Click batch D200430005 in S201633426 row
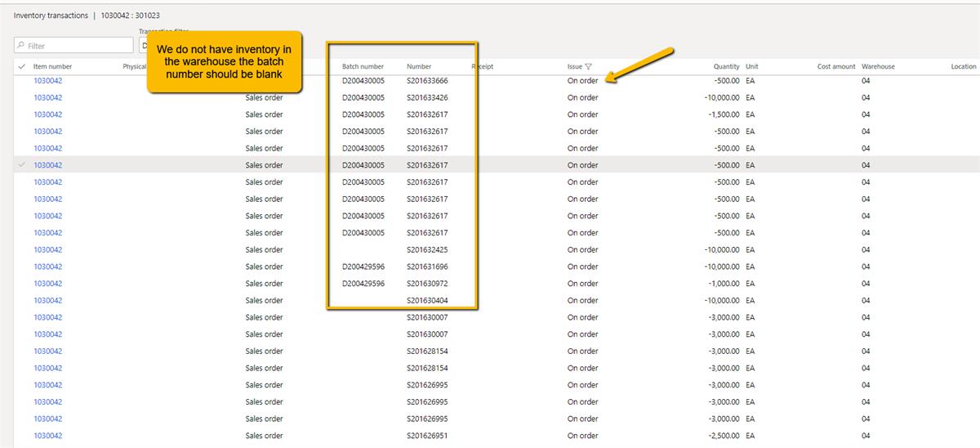This screenshot has width=980, height=448. coord(363,97)
